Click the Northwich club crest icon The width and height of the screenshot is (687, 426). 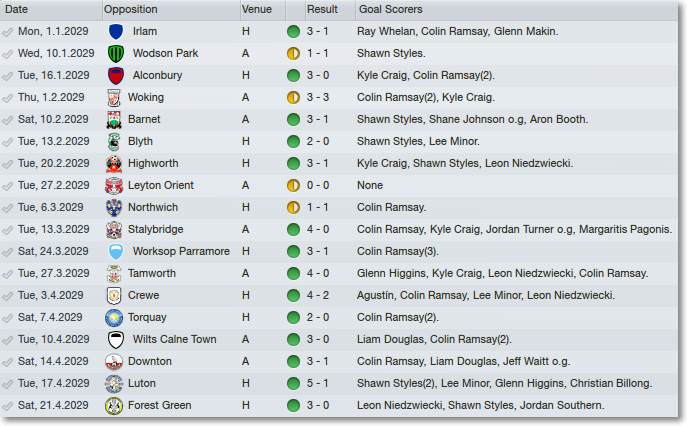click(114, 208)
